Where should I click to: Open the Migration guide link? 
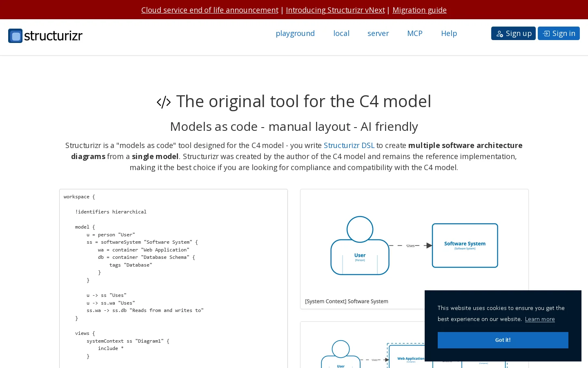coord(419,10)
